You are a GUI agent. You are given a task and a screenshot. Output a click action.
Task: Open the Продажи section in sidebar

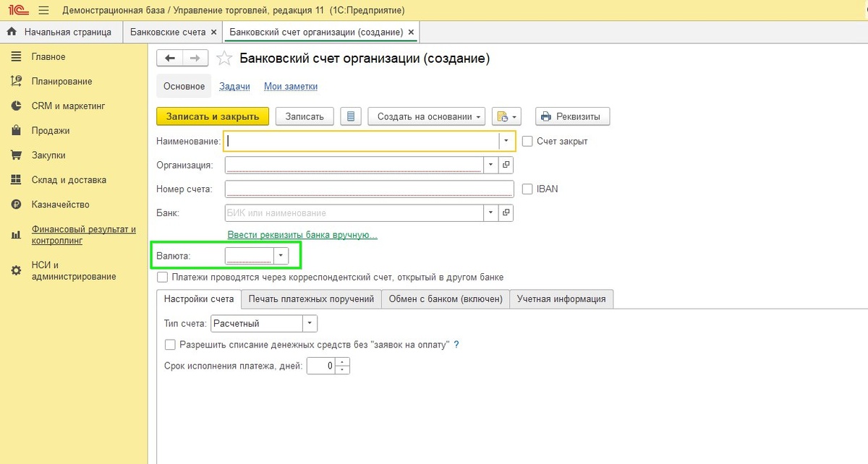pyautogui.click(x=51, y=131)
